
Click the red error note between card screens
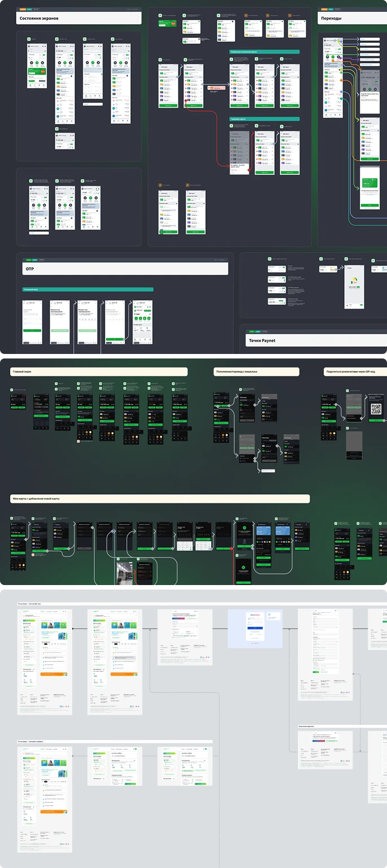pos(216,88)
